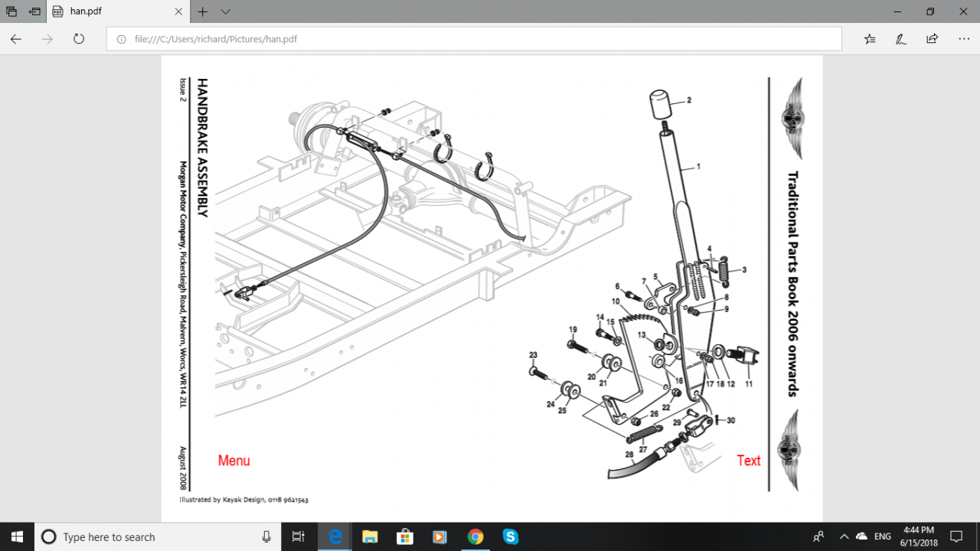Refresh the PDF page
The width and height of the screenshot is (980, 551).
click(x=79, y=39)
